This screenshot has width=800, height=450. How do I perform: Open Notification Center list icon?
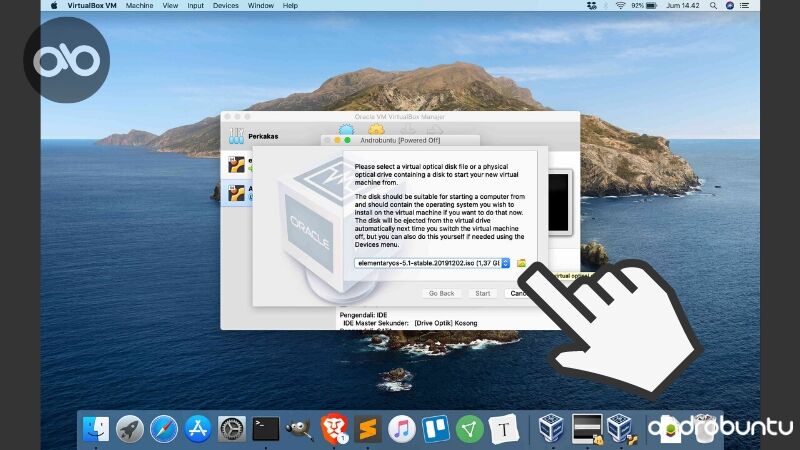click(745, 6)
